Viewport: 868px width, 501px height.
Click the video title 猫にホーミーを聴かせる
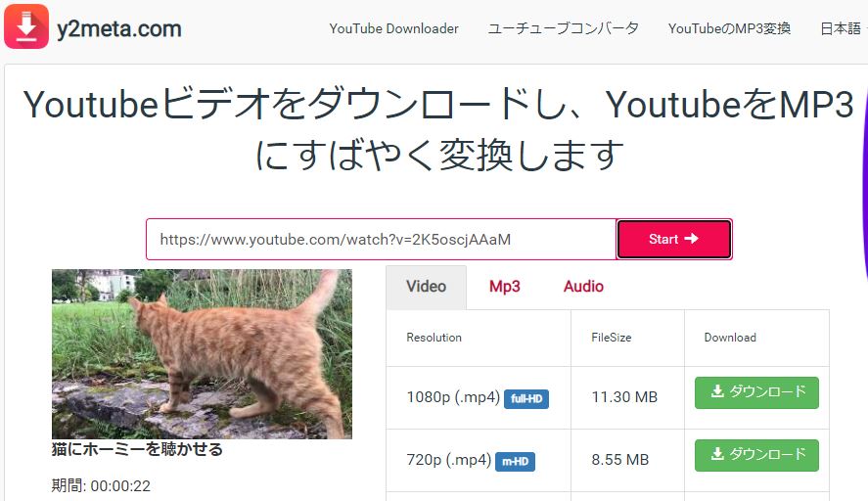[x=137, y=449]
